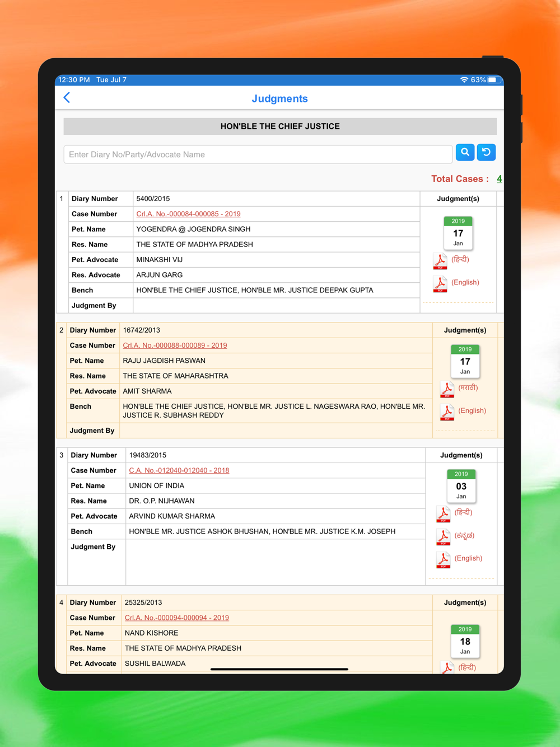560x747 pixels.
Task: Tap 17 Jan 2019 calendar for case 1
Action: (458, 232)
